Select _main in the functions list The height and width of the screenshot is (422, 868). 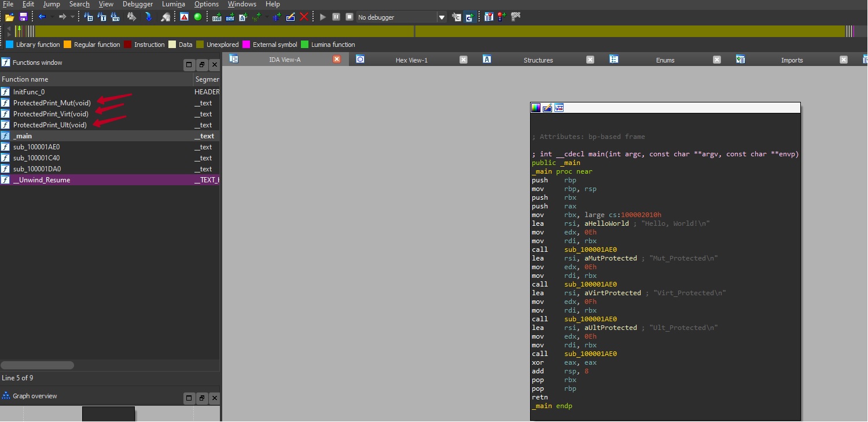coord(110,136)
